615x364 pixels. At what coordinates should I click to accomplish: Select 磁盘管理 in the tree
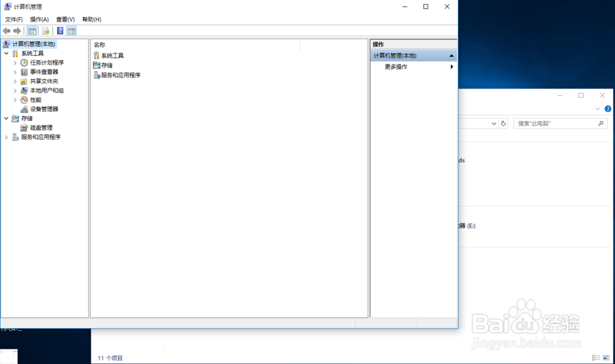point(41,128)
